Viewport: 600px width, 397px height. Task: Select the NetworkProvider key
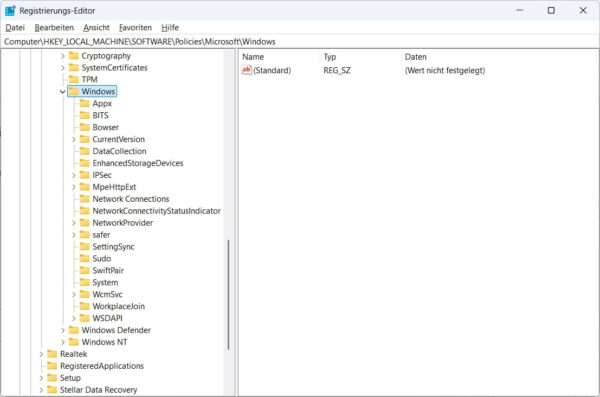(x=122, y=223)
